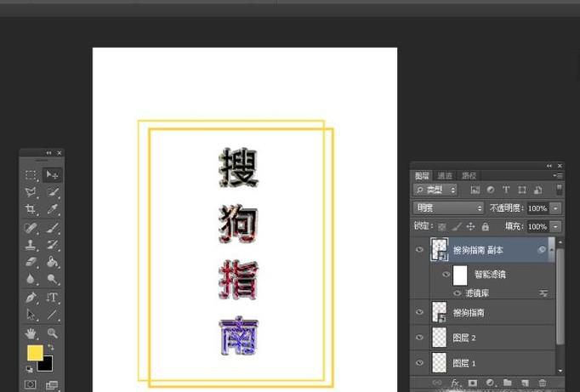This screenshot has width=580, height=392.
Task: Toggle lock transparent pixels
Action: 441,227
